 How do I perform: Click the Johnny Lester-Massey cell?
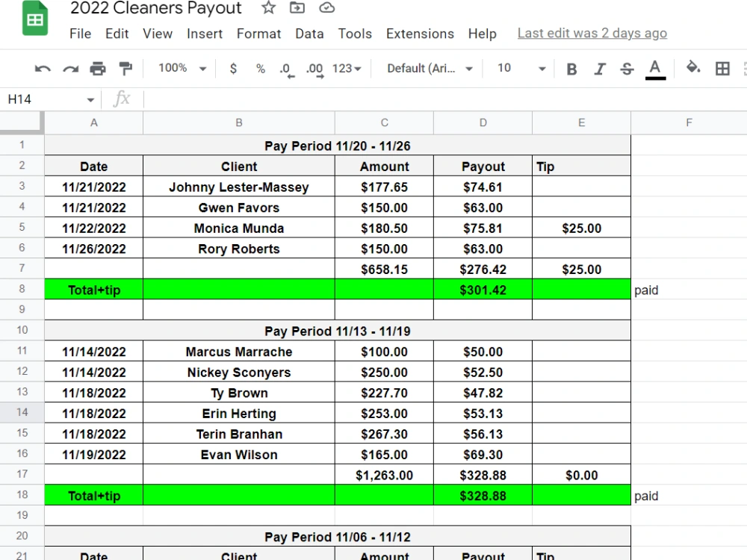tap(239, 187)
